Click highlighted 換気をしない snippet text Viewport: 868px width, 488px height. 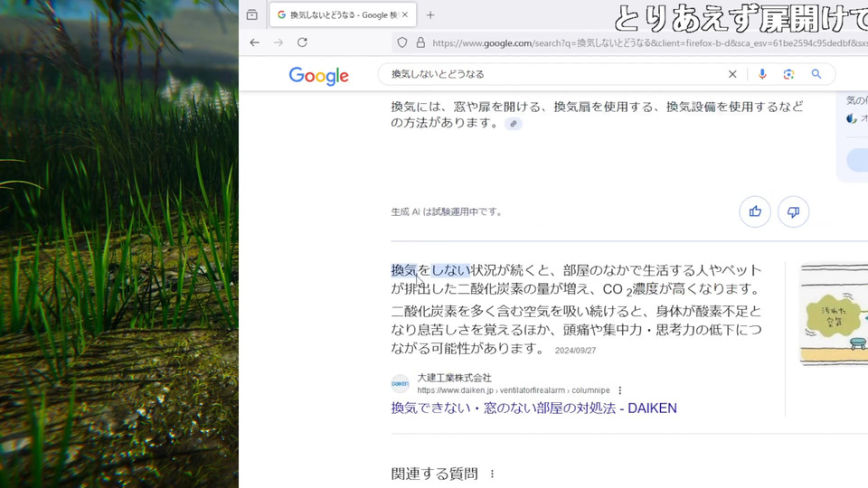[430, 270]
